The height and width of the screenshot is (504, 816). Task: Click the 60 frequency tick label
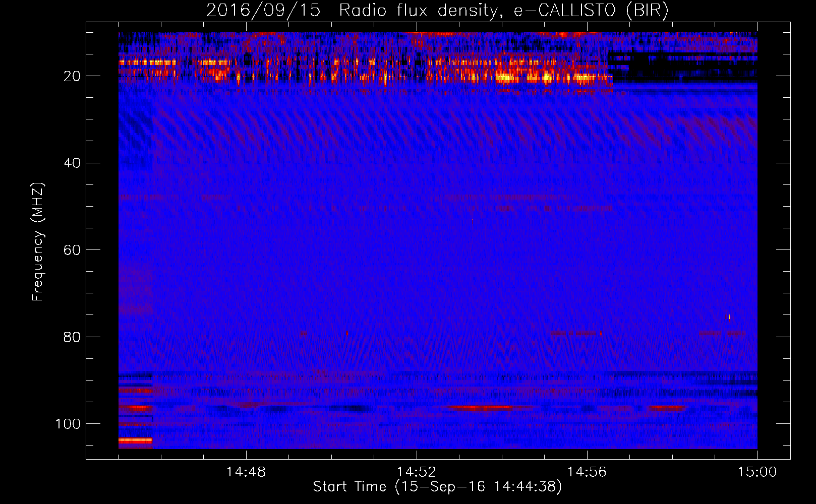click(x=72, y=250)
